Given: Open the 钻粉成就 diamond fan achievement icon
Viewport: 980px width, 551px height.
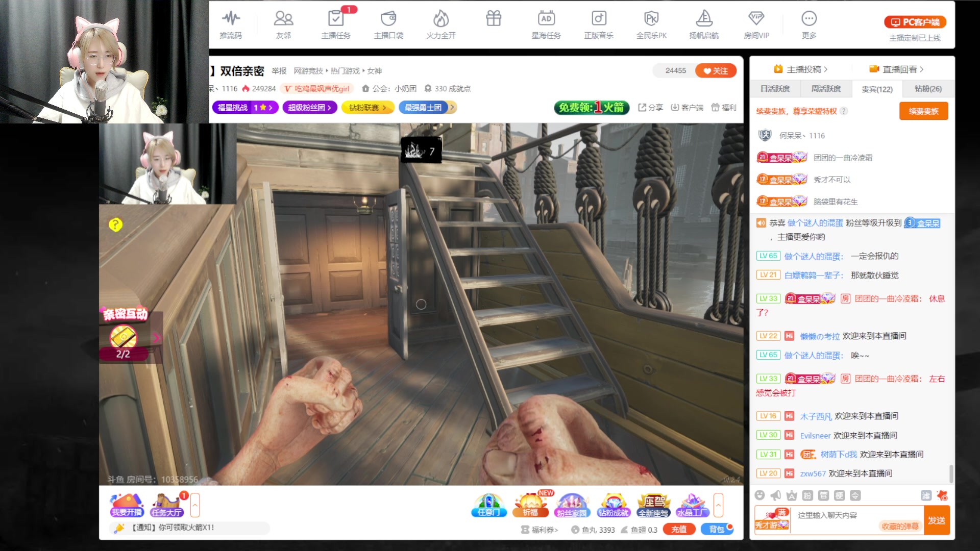Looking at the screenshot, I should click(x=613, y=506).
